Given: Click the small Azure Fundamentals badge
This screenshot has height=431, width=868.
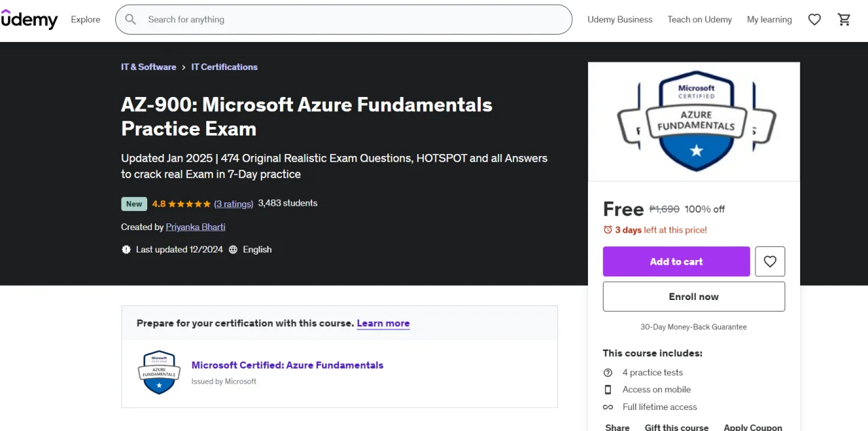Looking at the screenshot, I should [159, 373].
